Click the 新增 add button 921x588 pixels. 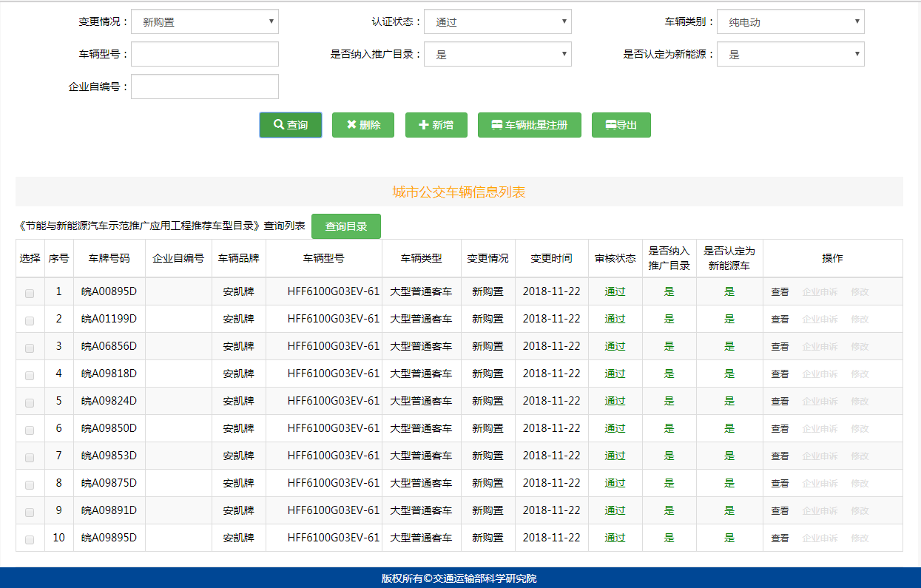436,125
